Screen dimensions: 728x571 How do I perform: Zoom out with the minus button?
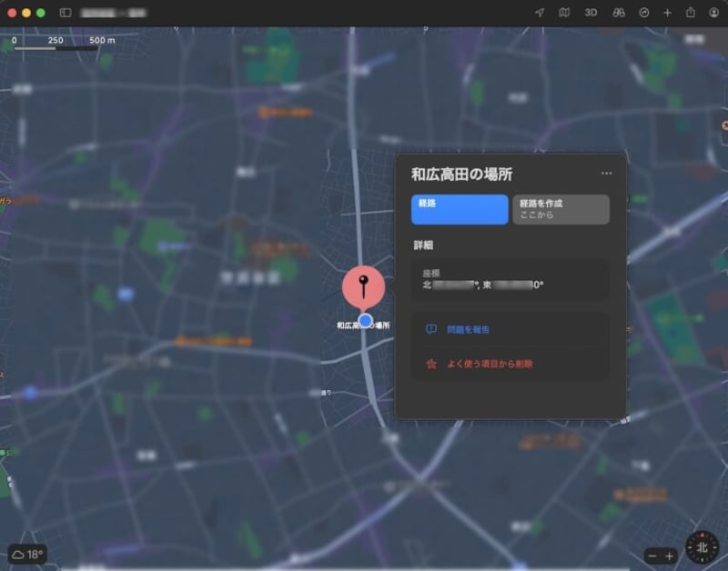[652, 556]
